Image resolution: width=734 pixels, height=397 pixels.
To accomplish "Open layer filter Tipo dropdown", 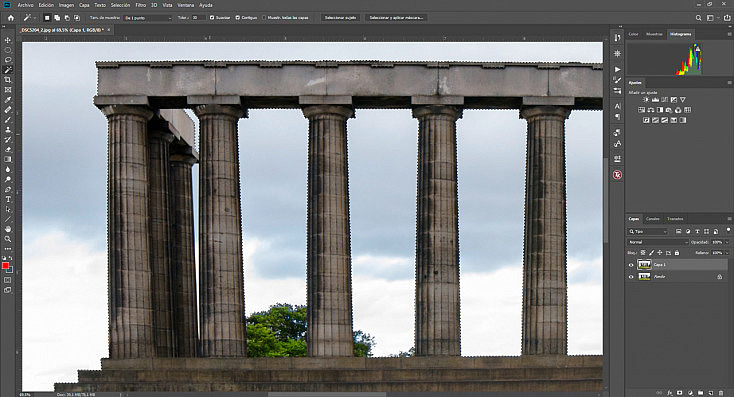I will 647,231.
